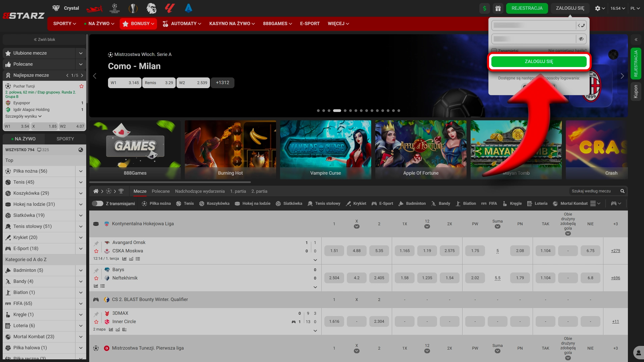Click the green REJESTRACJA button
This screenshot has width=644, height=362.
(527, 8)
